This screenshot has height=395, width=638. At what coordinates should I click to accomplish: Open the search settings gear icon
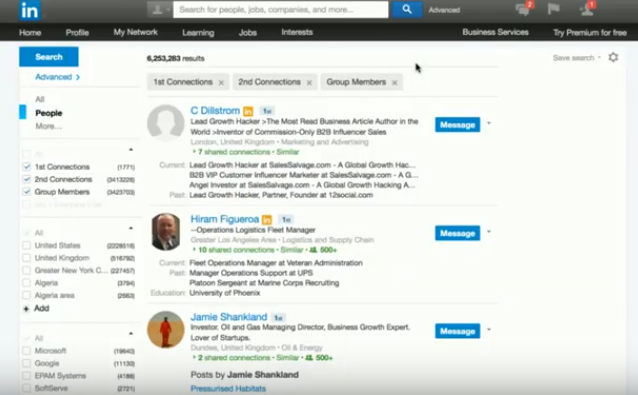click(613, 57)
